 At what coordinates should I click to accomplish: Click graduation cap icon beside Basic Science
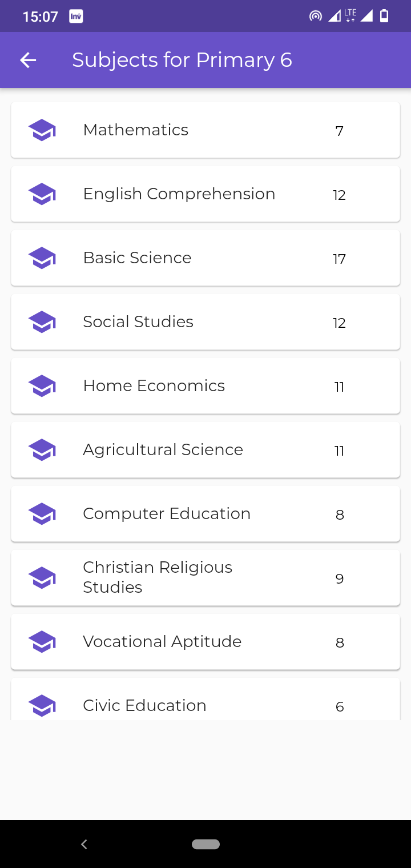[42, 258]
